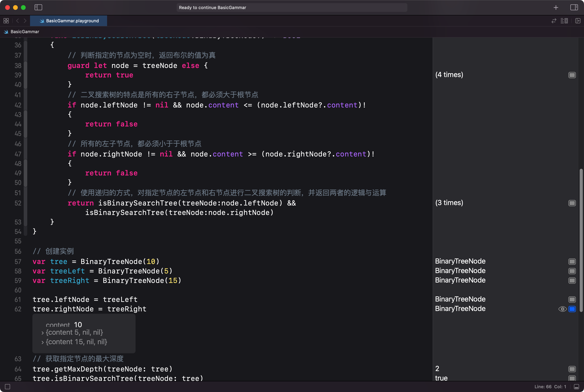The width and height of the screenshot is (584, 392).
Task: Click 'guard let node = treeNode else' line
Action: pos(138,66)
